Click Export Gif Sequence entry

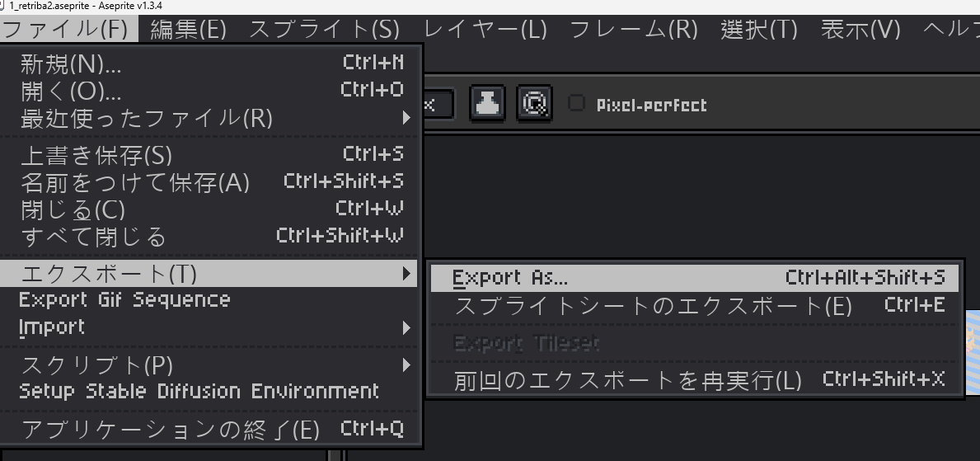pyautogui.click(x=124, y=299)
